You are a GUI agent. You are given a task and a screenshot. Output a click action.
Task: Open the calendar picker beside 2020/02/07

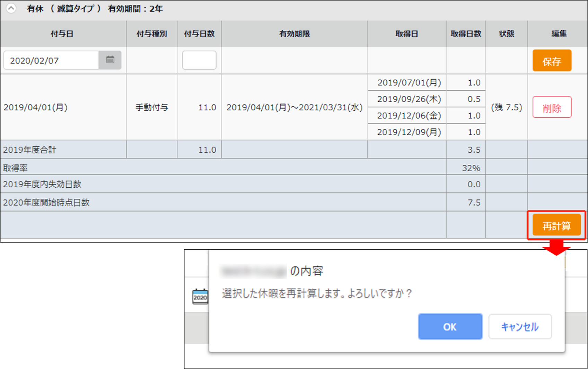pyautogui.click(x=111, y=60)
